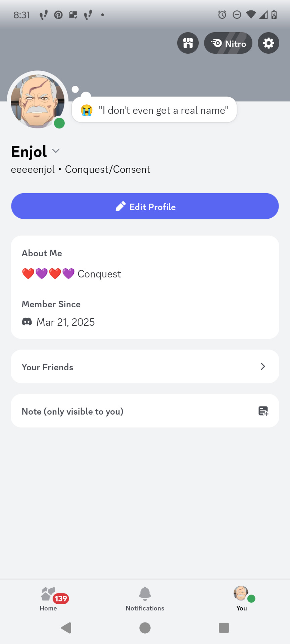Image resolution: width=290 pixels, height=644 pixels.
Task: Tap the Edit Profile button
Action: pyautogui.click(x=145, y=206)
